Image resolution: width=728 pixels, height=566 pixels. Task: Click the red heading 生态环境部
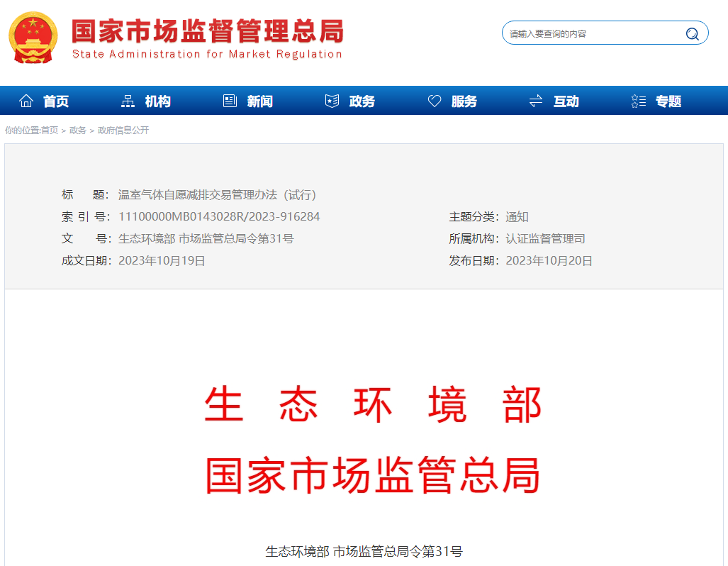[373, 404]
